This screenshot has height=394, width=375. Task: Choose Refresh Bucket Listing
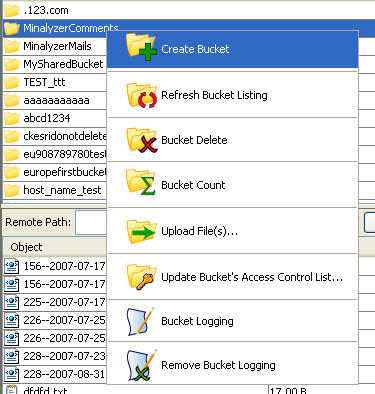click(x=233, y=95)
